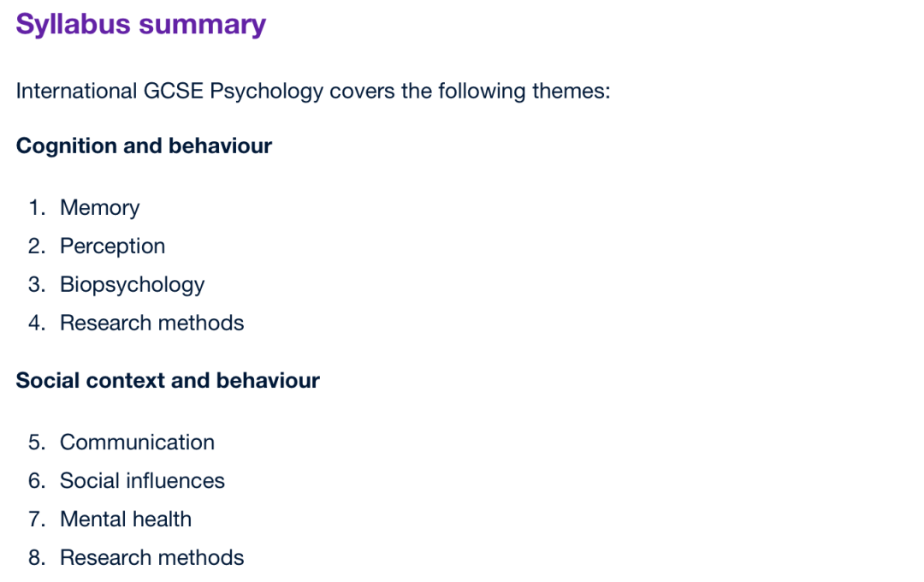
Task: Click the word summary in the title
Action: click(203, 26)
